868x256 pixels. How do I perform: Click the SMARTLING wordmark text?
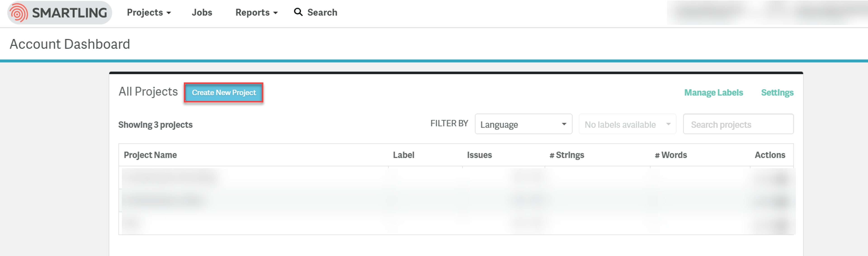[x=69, y=13]
